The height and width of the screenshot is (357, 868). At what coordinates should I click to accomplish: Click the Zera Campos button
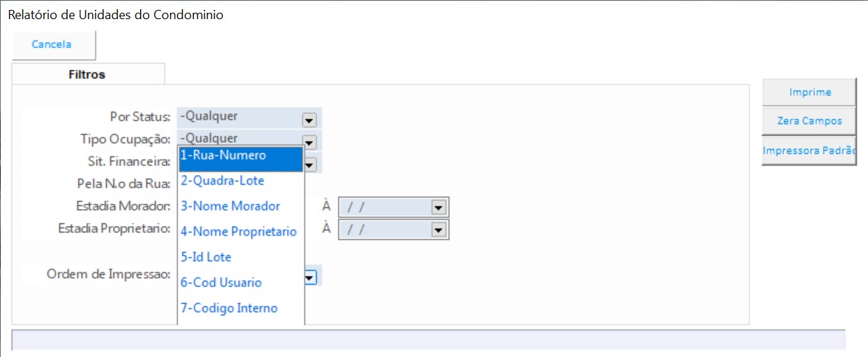pyautogui.click(x=809, y=121)
